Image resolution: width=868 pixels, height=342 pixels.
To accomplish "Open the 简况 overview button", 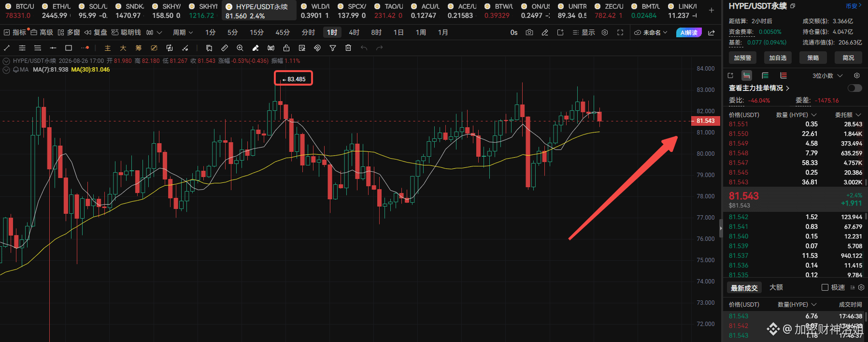I will point(848,58).
